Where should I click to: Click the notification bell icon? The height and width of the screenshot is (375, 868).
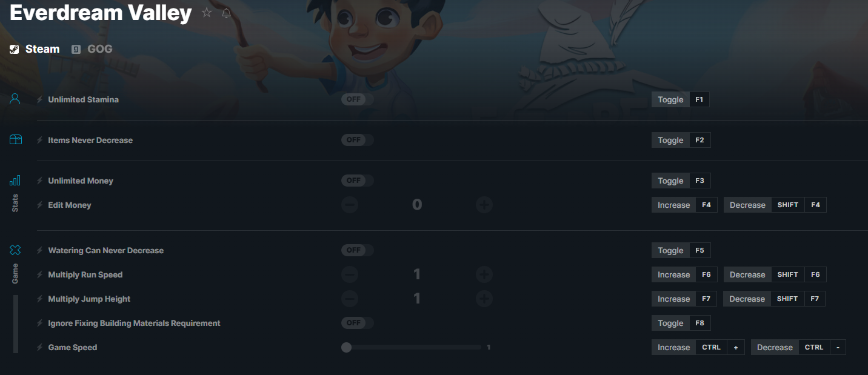tap(226, 13)
